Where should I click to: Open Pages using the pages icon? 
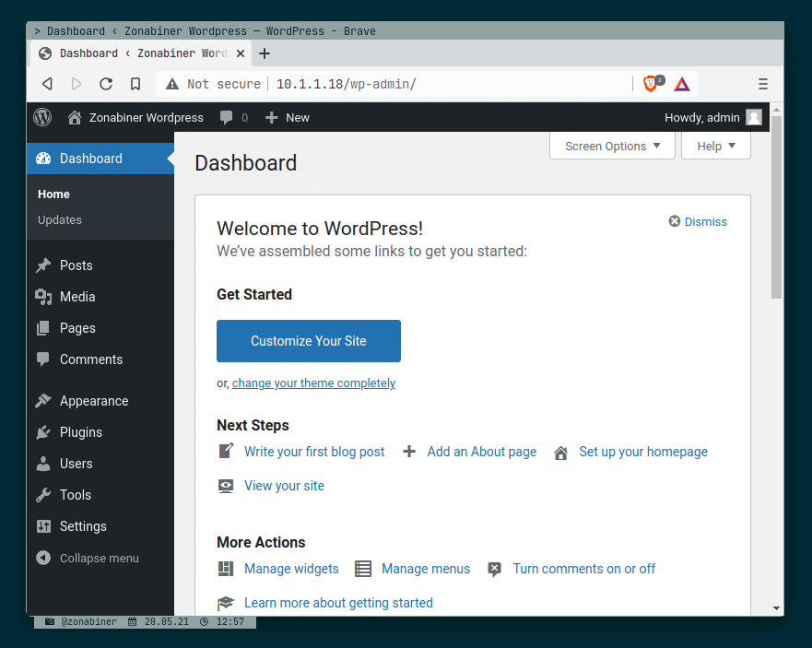pos(44,328)
